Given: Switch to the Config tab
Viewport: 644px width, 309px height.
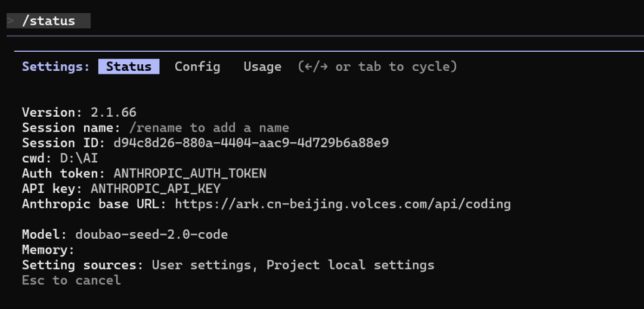Looking at the screenshot, I should tap(197, 67).
